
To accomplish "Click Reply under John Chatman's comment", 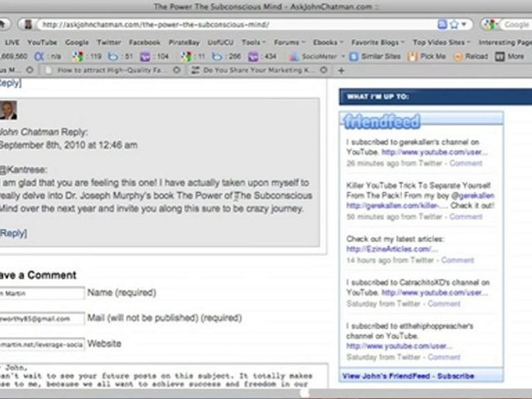I will (x=13, y=233).
